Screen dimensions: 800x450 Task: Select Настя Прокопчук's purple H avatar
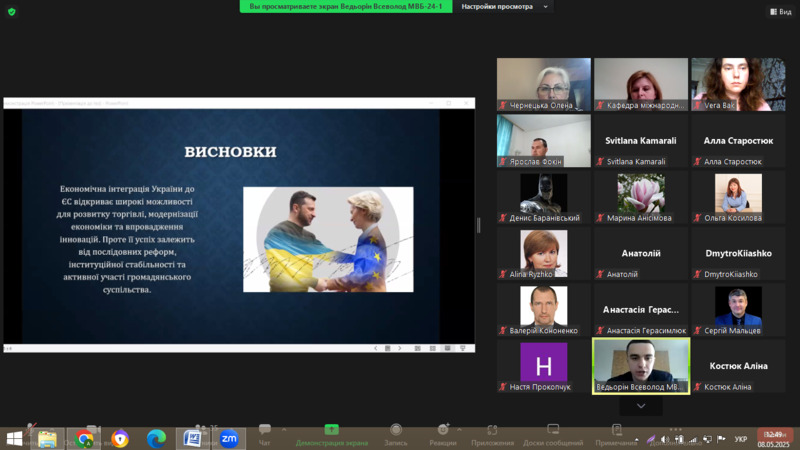click(544, 366)
